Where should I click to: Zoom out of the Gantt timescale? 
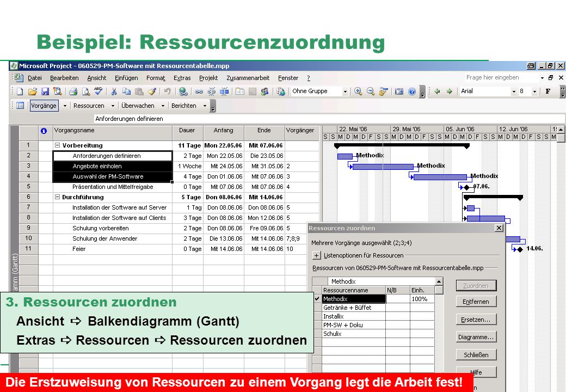371,91
